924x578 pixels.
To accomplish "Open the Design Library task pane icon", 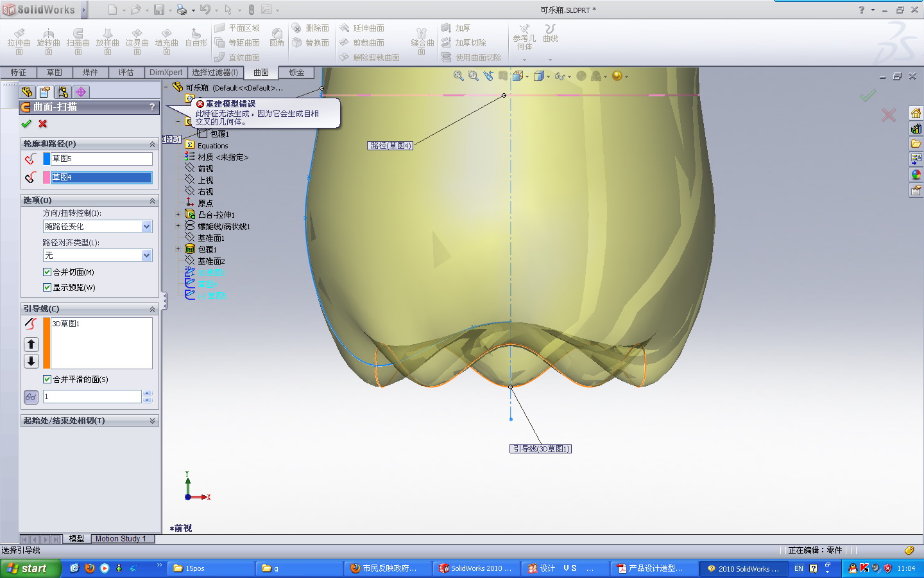I will pyautogui.click(x=916, y=128).
